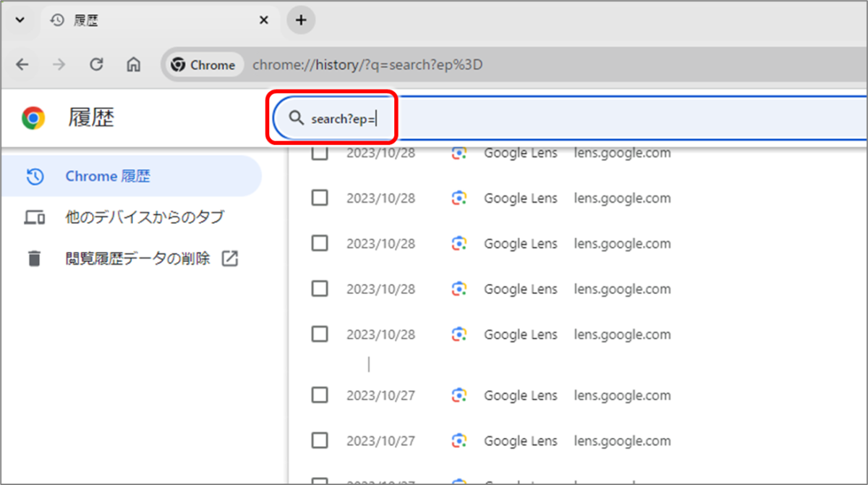Go back with the back arrow
The image size is (868, 485).
point(22,65)
